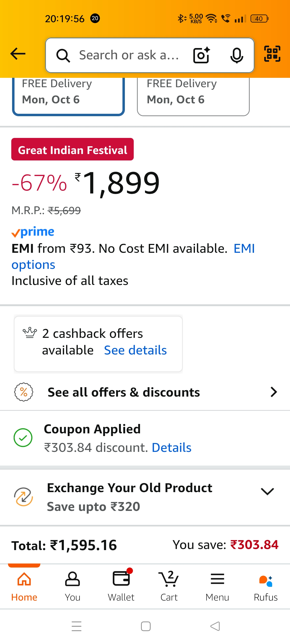
Task: Open coupon Details link
Action: tap(172, 448)
